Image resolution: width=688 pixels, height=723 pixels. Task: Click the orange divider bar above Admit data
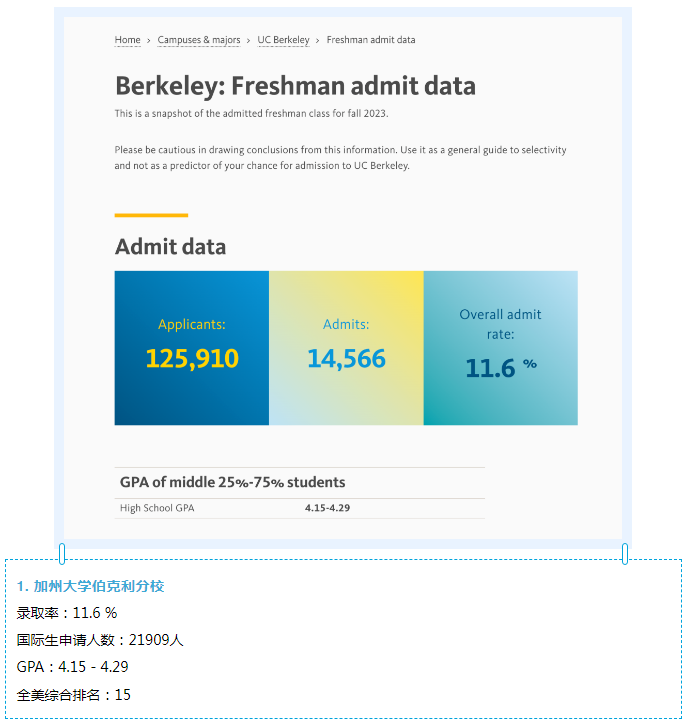click(x=151, y=215)
